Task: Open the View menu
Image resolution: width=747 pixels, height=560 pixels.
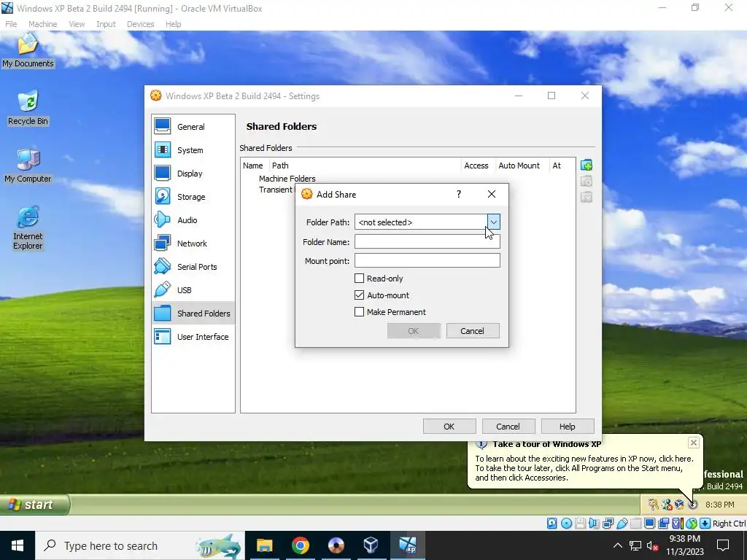Action: (x=76, y=24)
